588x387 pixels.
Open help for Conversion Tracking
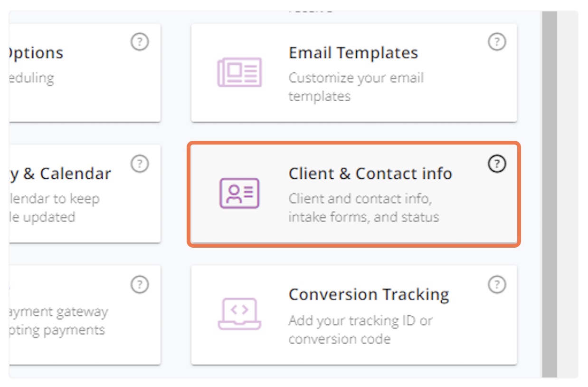pyautogui.click(x=496, y=284)
